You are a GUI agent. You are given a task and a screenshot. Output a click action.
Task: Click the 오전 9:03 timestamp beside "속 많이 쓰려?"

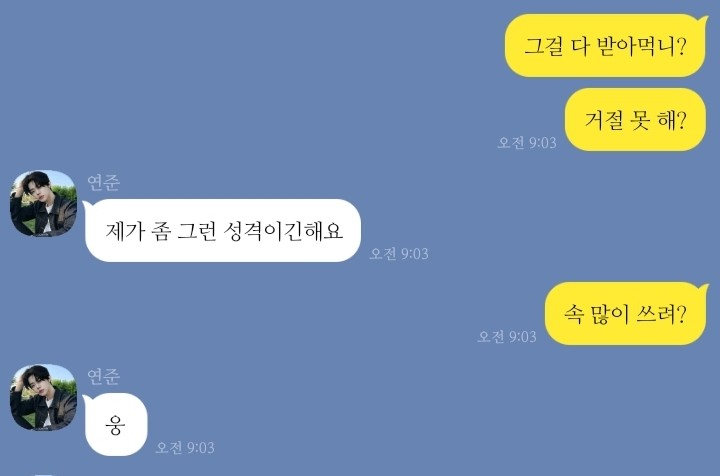pyautogui.click(x=507, y=336)
